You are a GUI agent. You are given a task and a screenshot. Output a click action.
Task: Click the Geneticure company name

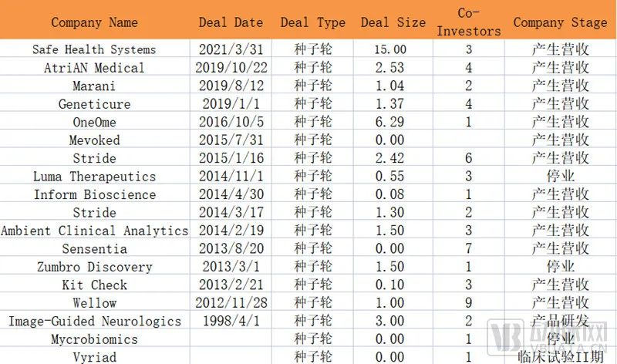pyautogui.click(x=94, y=104)
